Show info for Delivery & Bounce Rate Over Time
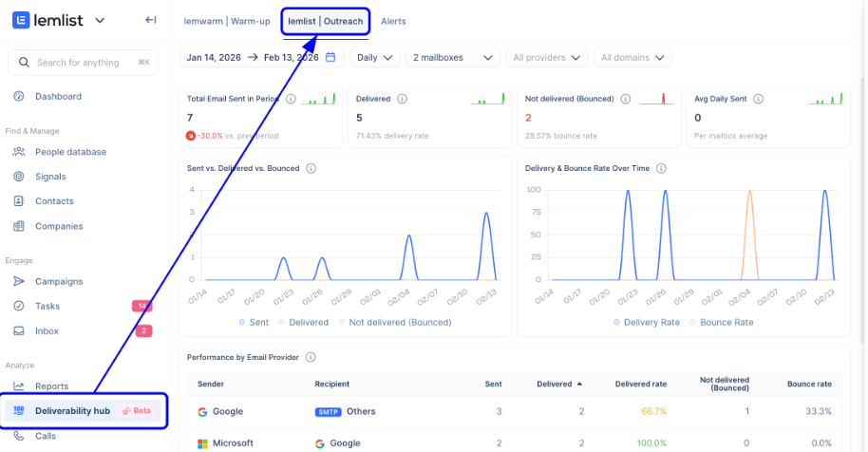The width and height of the screenshot is (868, 452). coord(661,168)
